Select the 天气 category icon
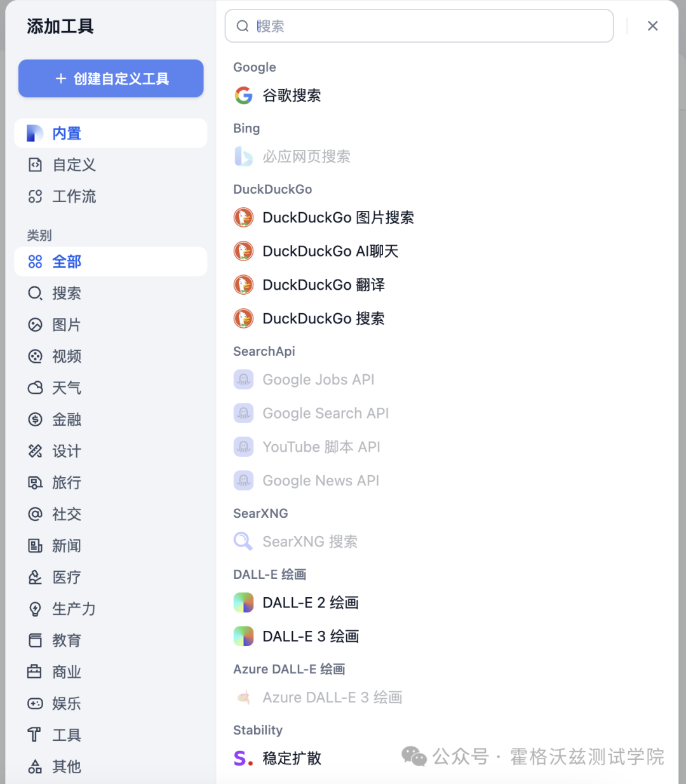The height and width of the screenshot is (784, 686). (36, 388)
